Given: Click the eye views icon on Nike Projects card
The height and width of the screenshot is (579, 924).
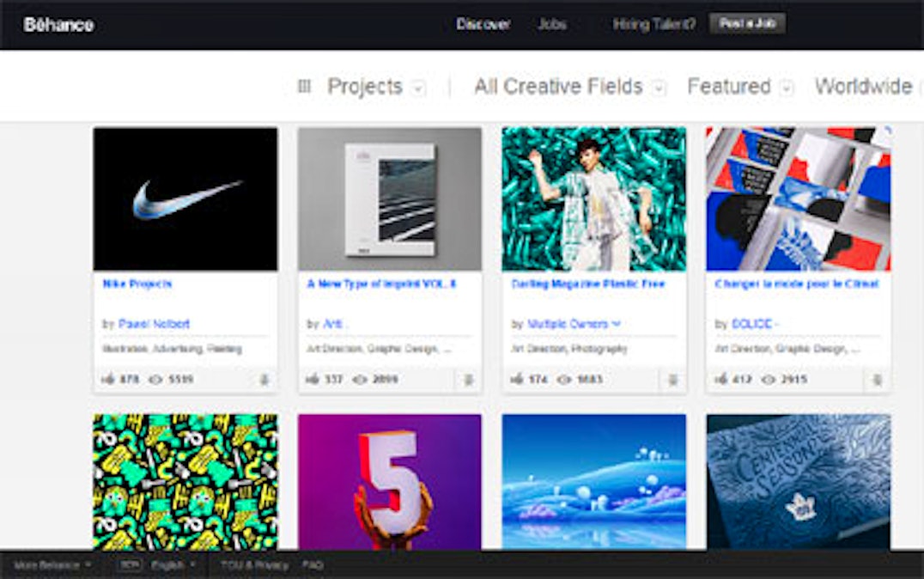Looking at the screenshot, I should pos(155,380).
